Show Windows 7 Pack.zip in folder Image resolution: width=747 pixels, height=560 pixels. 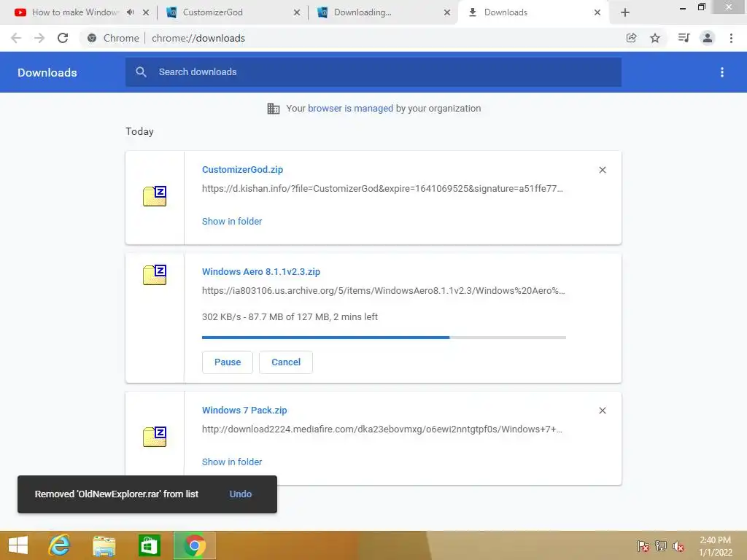point(232,462)
